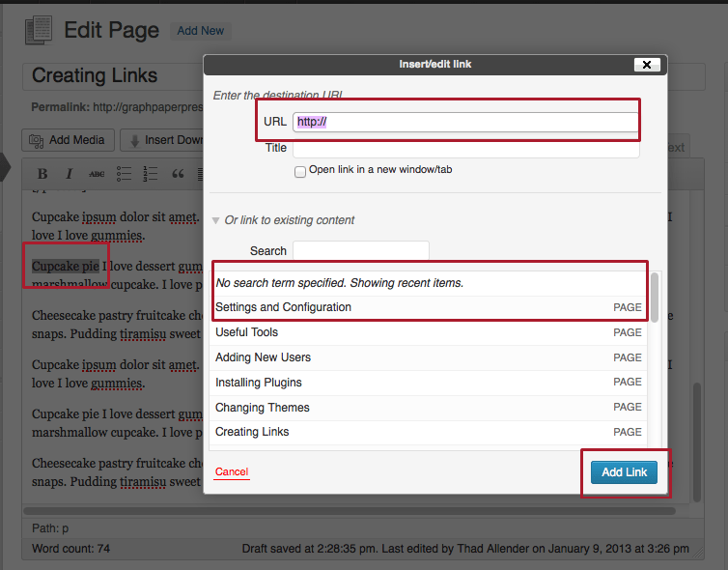The width and height of the screenshot is (728, 570).
Task: Click the Add Link button
Action: [624, 472]
